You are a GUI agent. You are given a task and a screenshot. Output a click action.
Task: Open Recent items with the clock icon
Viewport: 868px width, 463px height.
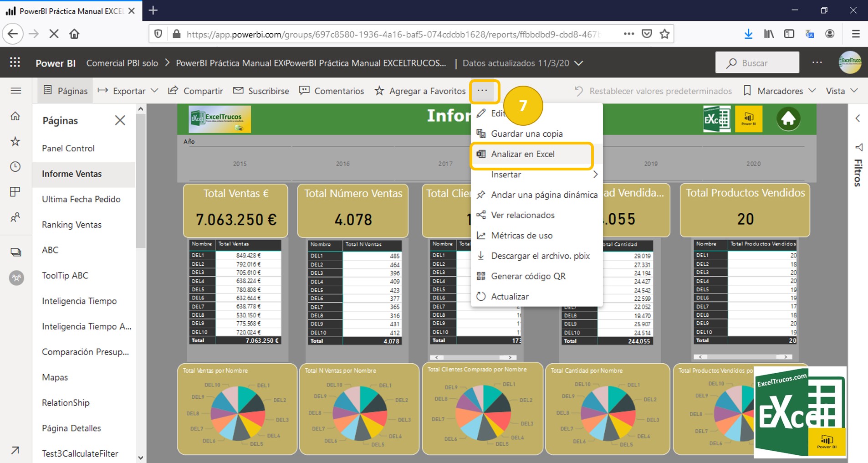(15, 167)
